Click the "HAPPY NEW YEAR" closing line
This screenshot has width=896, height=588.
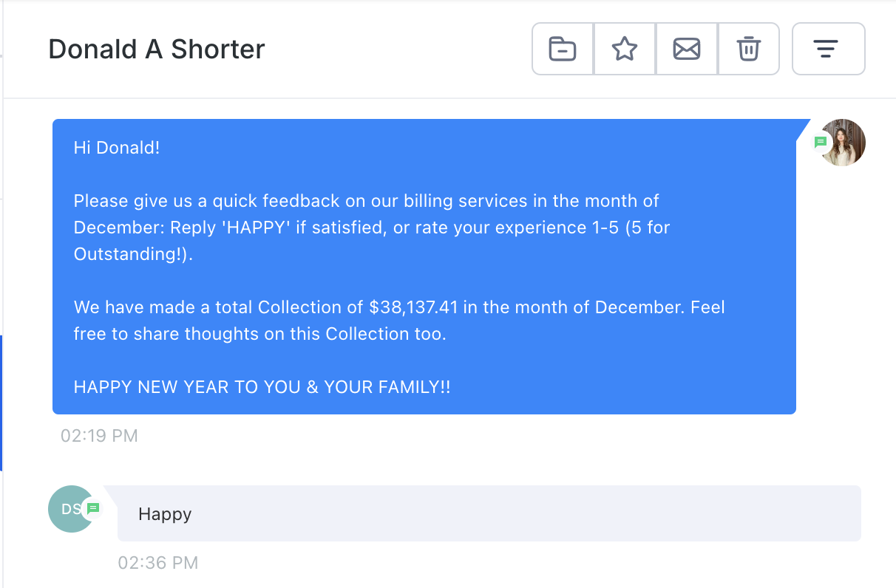[262, 387]
